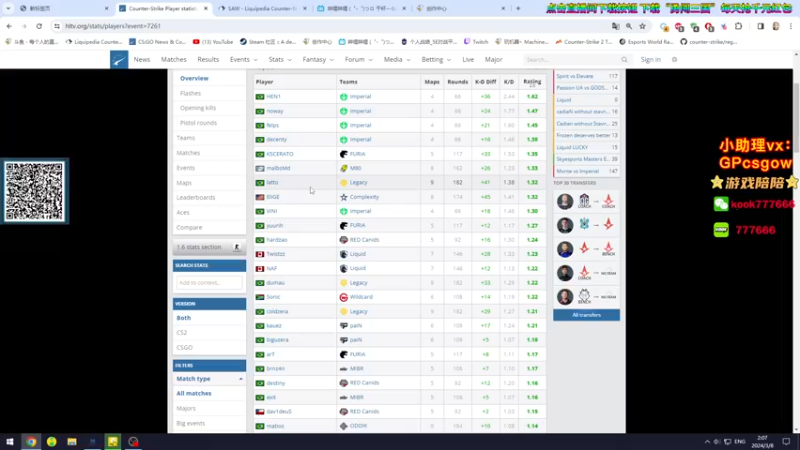Open the browser translate icon
This screenshot has height=450, width=800.
tap(615, 26)
